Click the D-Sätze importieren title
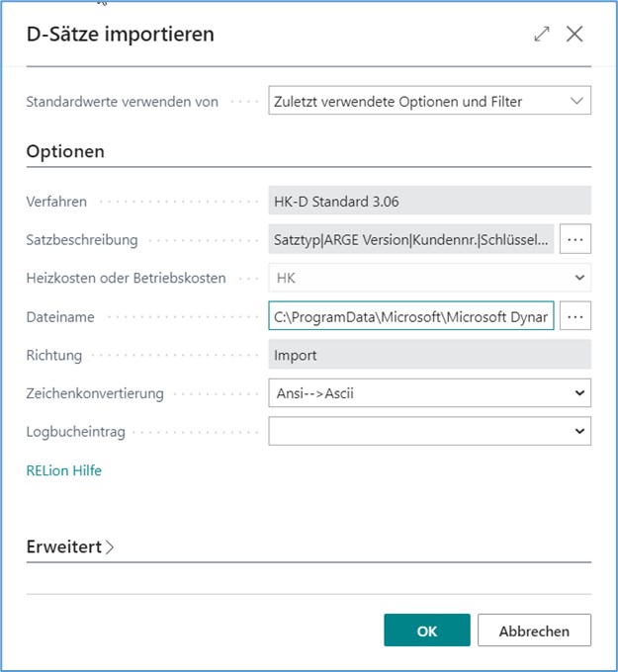The width and height of the screenshot is (618, 672). click(x=121, y=35)
